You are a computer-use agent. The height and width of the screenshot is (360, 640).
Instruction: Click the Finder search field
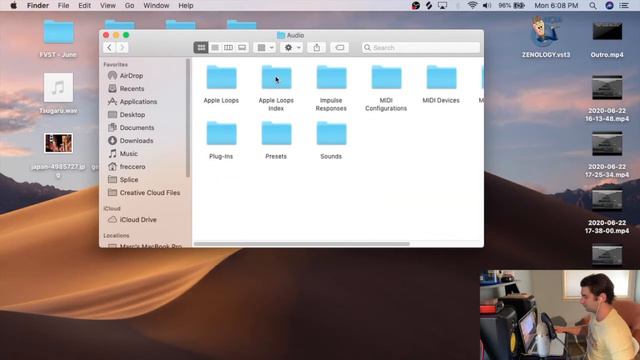pyautogui.click(x=421, y=48)
